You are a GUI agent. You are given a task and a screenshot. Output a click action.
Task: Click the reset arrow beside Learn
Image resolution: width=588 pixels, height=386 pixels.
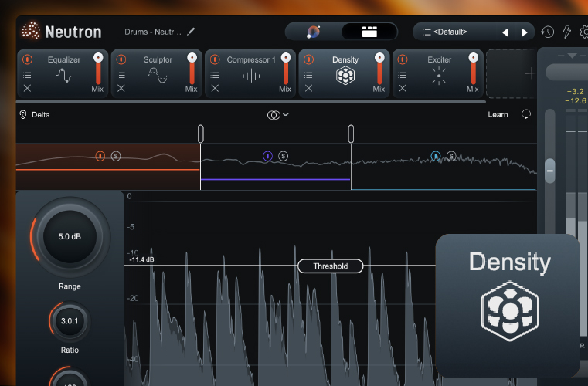(527, 114)
